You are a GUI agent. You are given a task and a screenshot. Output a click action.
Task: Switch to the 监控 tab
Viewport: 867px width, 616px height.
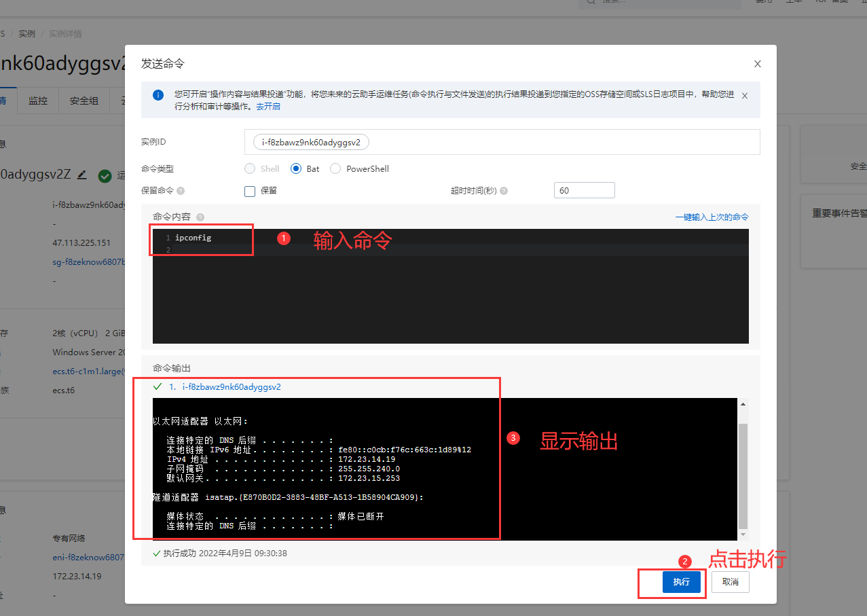point(38,101)
